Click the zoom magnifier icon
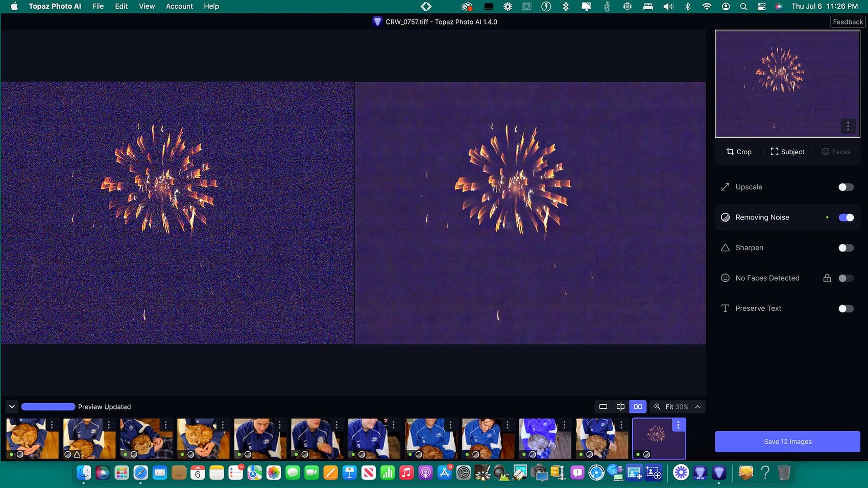868x488 pixels. [x=658, y=406]
